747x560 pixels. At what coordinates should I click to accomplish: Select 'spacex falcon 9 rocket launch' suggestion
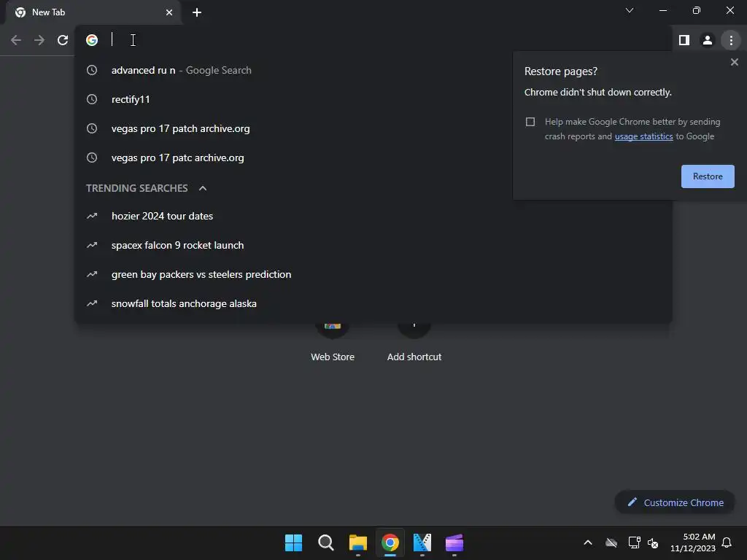(373, 245)
